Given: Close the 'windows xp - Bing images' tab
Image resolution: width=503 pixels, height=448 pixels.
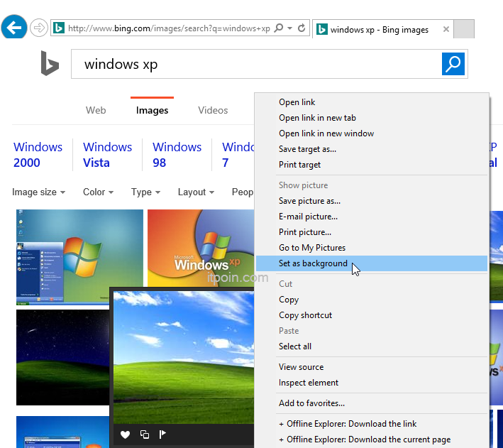Looking at the screenshot, I should 446,29.
